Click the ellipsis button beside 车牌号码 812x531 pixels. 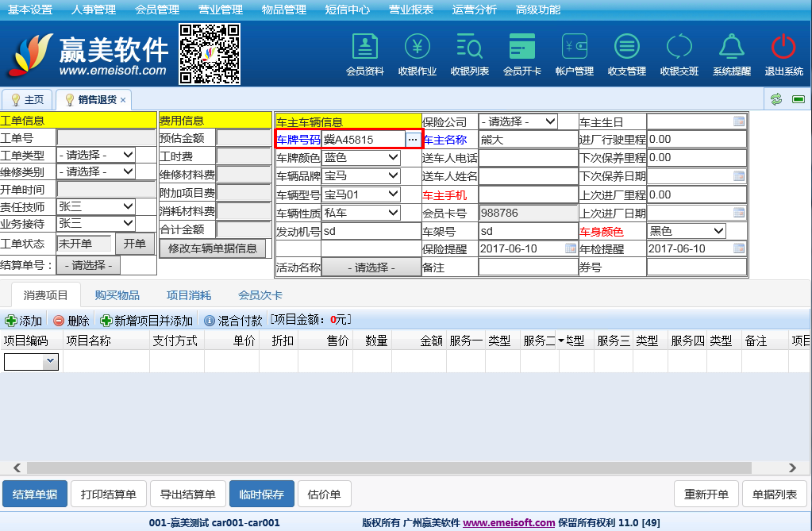click(412, 140)
